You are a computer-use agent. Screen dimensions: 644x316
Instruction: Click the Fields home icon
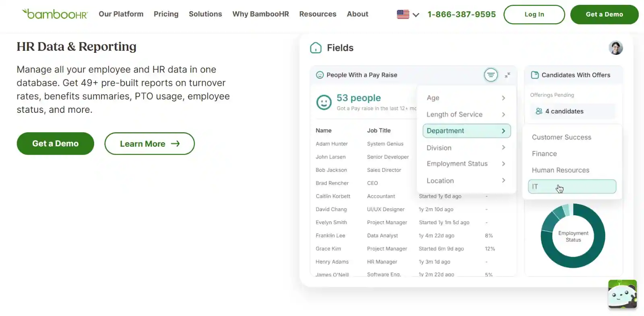(x=316, y=48)
